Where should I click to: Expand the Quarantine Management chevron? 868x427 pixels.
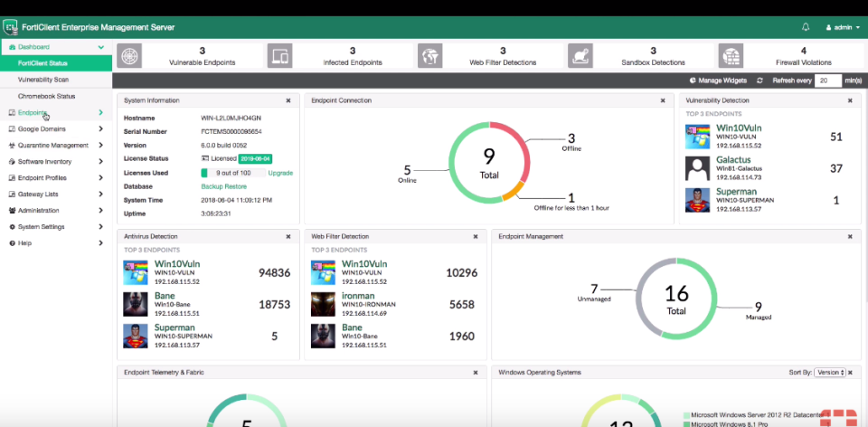[100, 145]
